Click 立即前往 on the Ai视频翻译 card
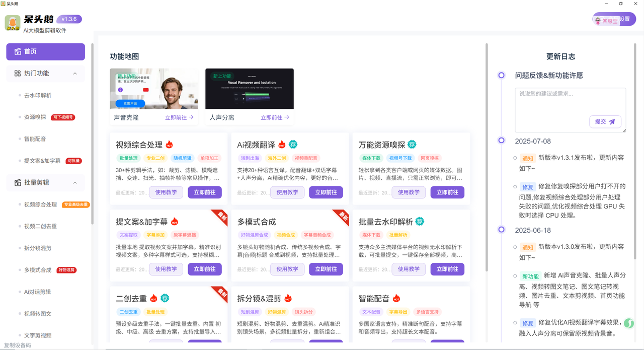The width and height of the screenshot is (644, 350). 326,192
